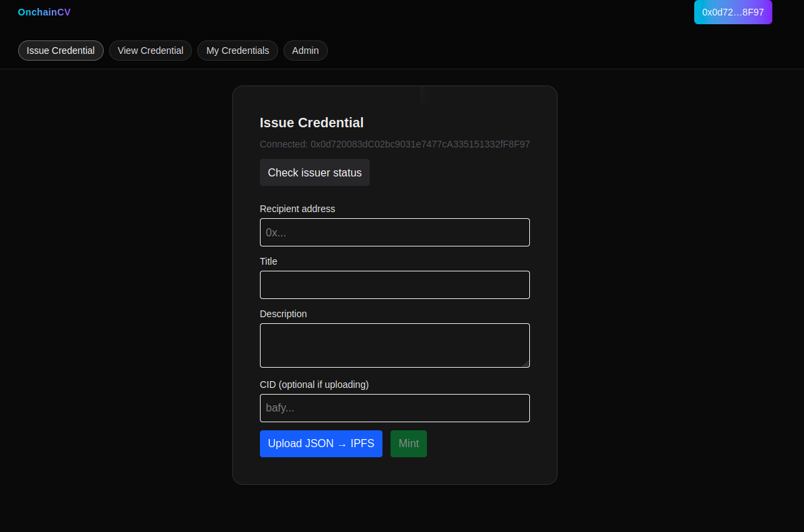Click Upload JSON → IPFS button

coord(321,444)
